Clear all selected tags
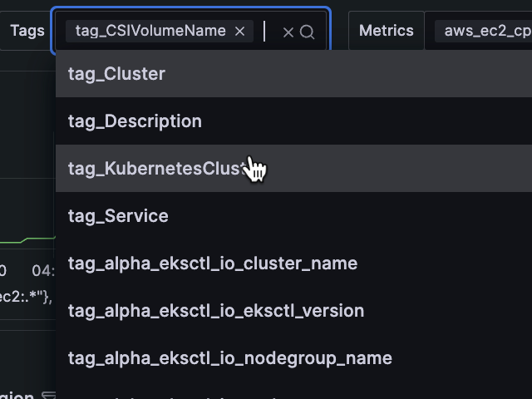Image resolution: width=532 pixels, height=399 pixels. point(288,32)
